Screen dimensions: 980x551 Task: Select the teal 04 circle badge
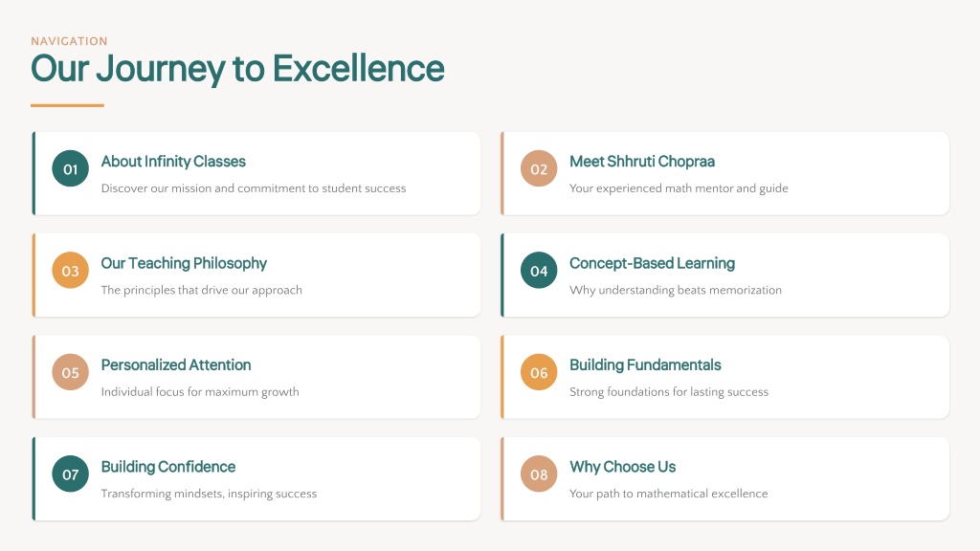(x=539, y=271)
